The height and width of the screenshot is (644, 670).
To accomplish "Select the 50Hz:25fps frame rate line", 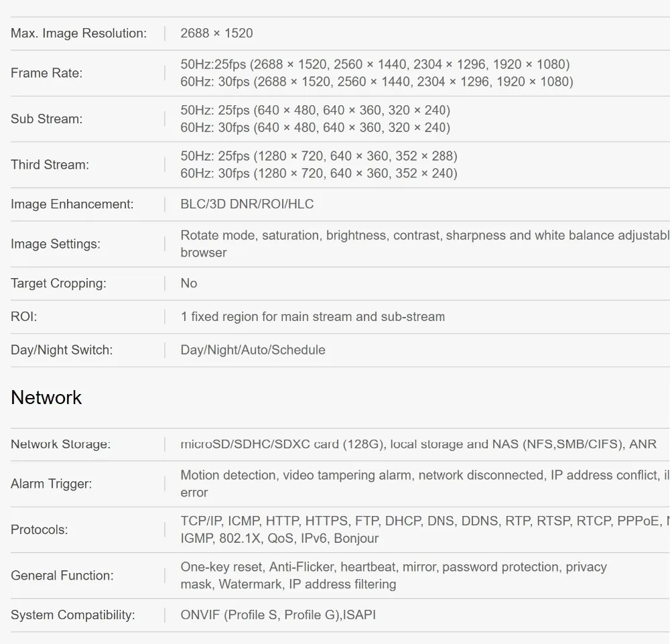I will click(375, 64).
